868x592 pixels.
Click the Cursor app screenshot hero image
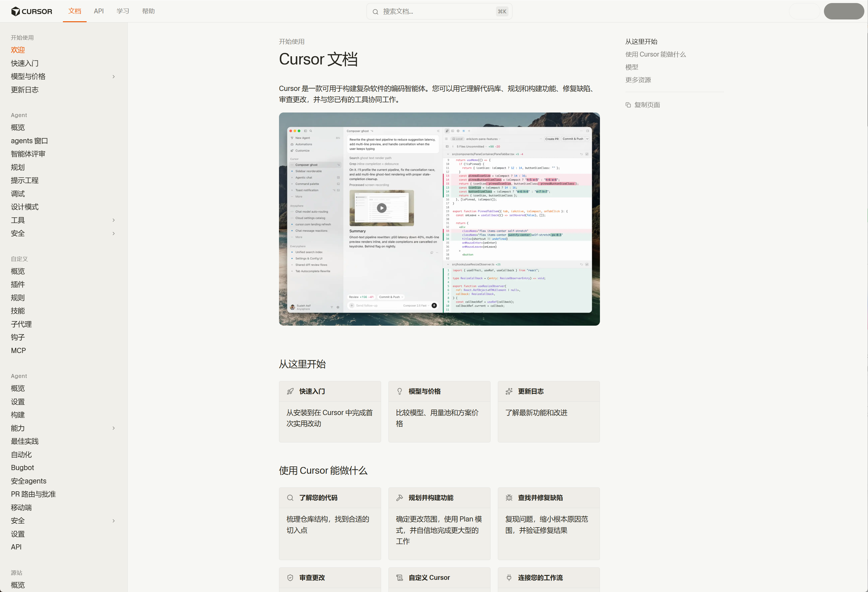[439, 219]
